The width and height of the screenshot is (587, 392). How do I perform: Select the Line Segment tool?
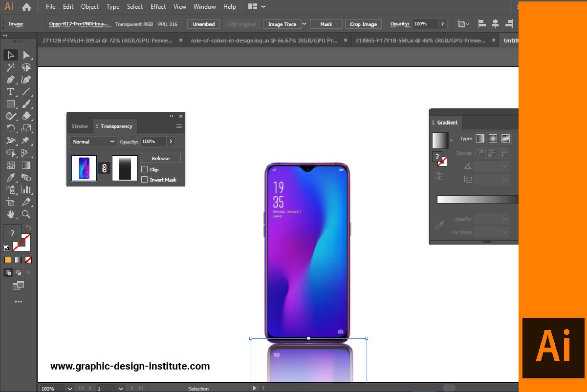pyautogui.click(x=26, y=92)
